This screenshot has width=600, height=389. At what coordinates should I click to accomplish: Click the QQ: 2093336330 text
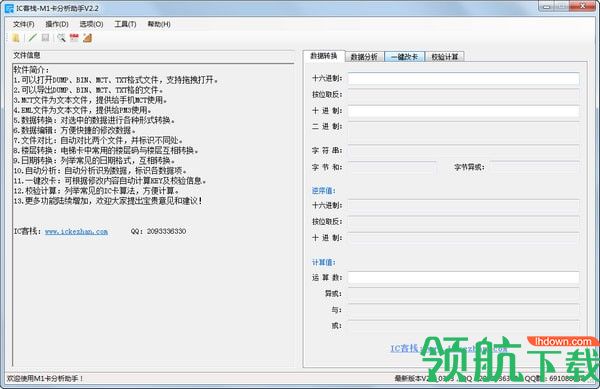point(158,231)
